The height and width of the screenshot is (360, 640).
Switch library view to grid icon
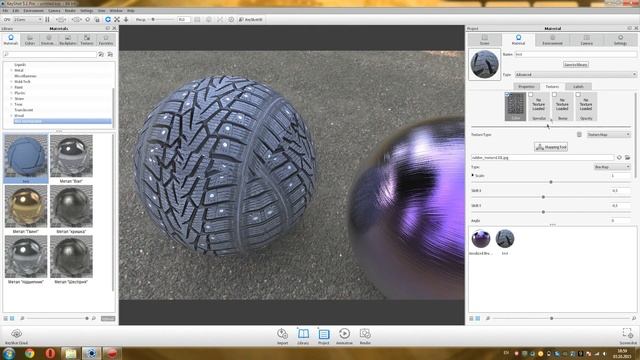click(12, 318)
